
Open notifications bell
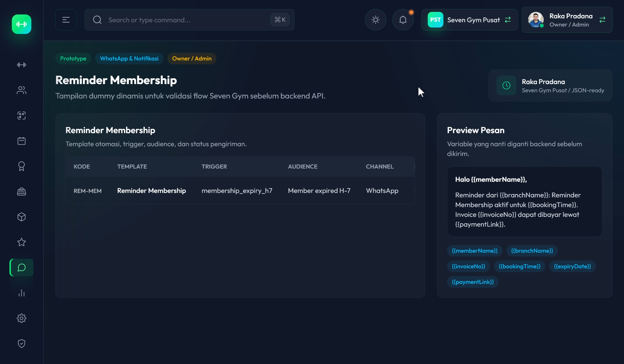403,20
